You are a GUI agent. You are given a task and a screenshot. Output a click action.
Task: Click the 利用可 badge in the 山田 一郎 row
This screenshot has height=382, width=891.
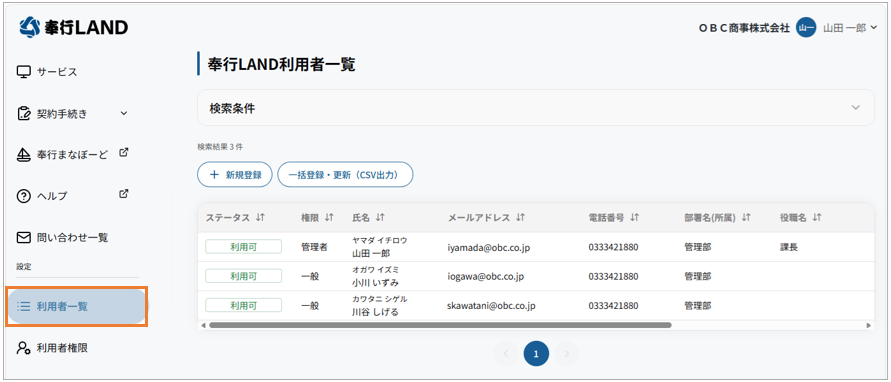[x=243, y=247]
